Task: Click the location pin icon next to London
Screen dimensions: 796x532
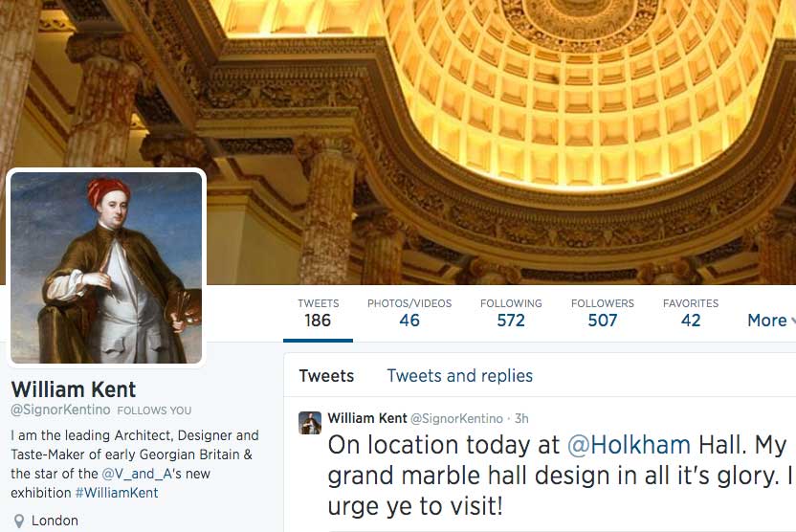Action: pyautogui.click(x=19, y=521)
